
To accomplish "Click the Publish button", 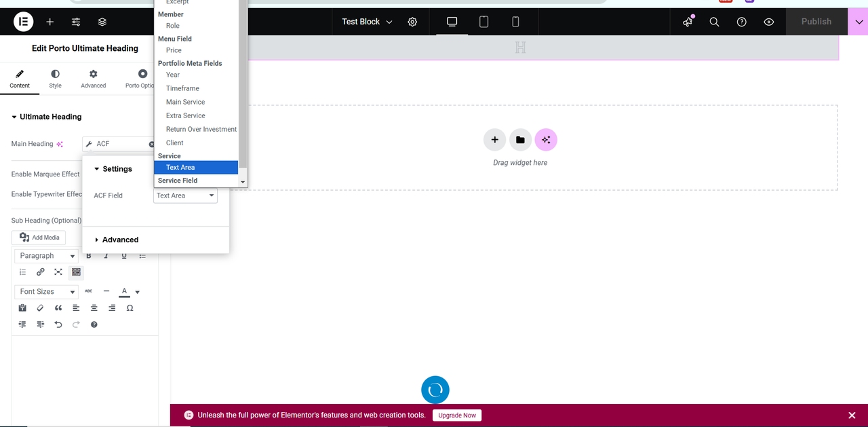I will click(x=816, y=22).
